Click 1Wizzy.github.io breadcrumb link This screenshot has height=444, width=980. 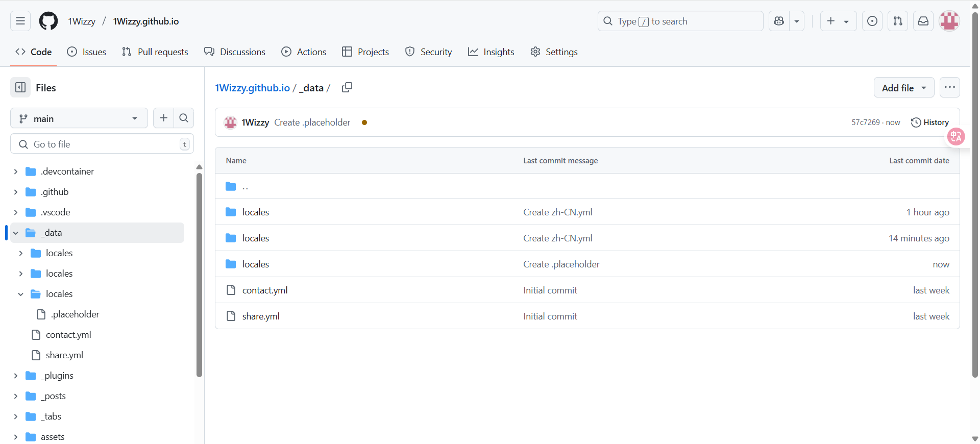(252, 88)
